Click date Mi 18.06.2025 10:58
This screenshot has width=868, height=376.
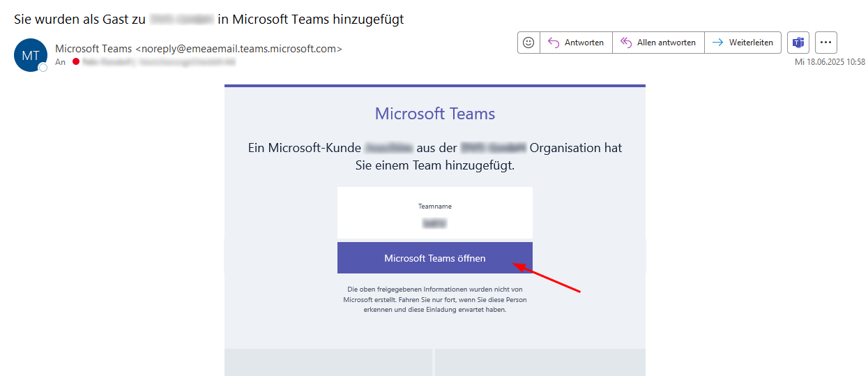830,62
